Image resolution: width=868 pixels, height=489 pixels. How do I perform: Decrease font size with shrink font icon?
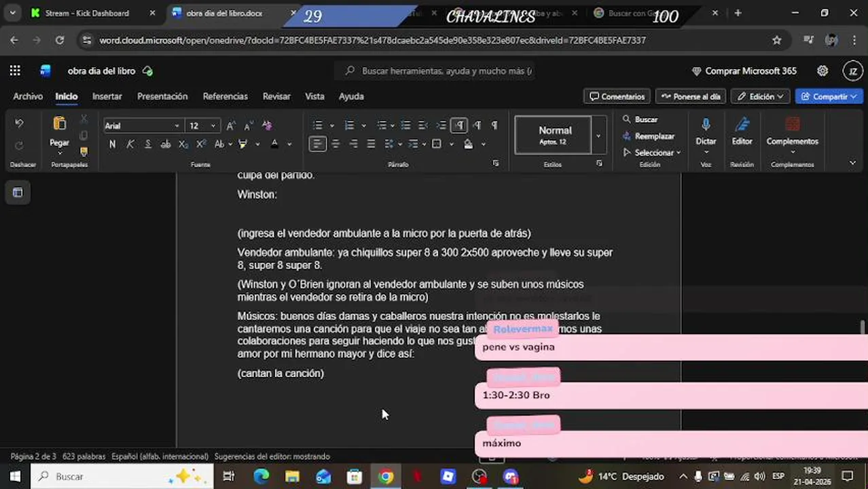pyautogui.click(x=249, y=126)
